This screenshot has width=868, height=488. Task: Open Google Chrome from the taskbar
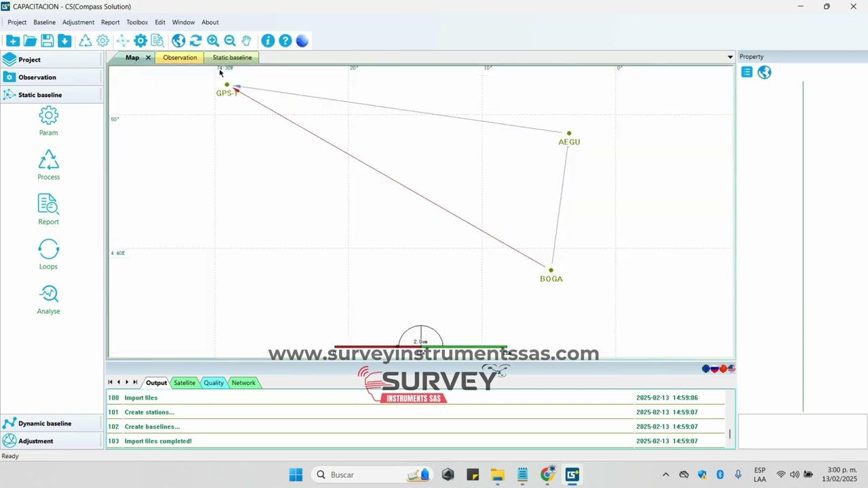[548, 474]
